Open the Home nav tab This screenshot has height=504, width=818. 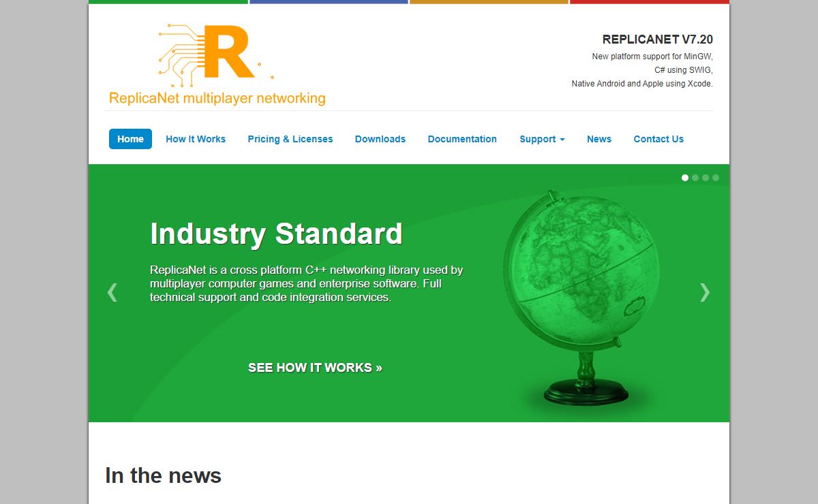tap(130, 139)
